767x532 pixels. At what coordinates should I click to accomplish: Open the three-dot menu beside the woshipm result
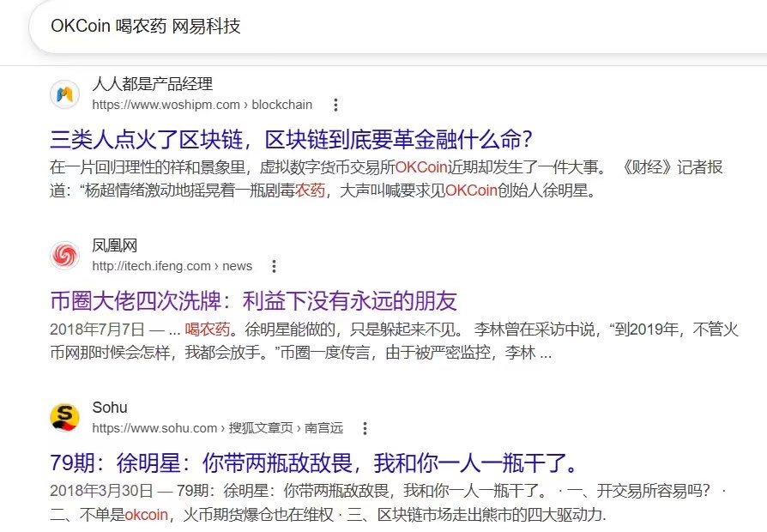(335, 104)
